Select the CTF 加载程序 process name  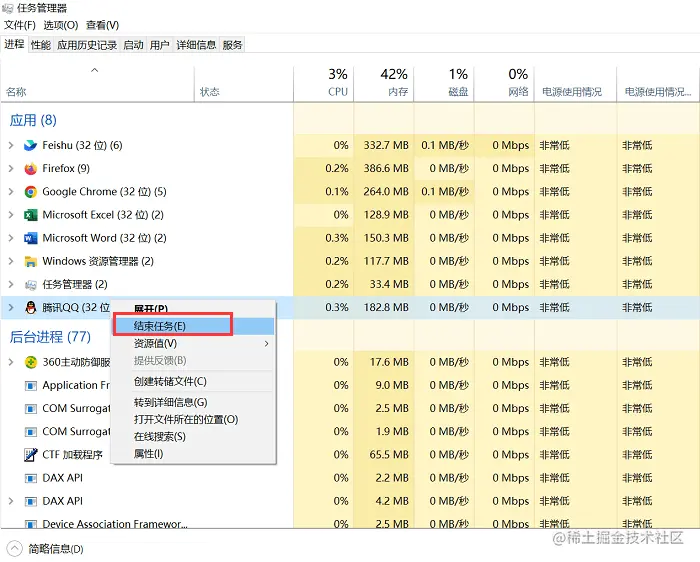[x=72, y=455]
